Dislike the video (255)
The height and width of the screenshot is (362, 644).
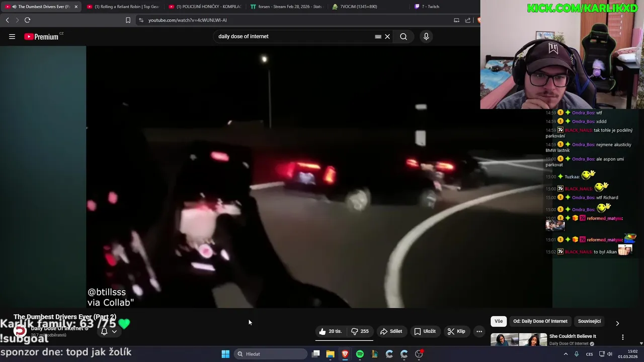coord(360,331)
